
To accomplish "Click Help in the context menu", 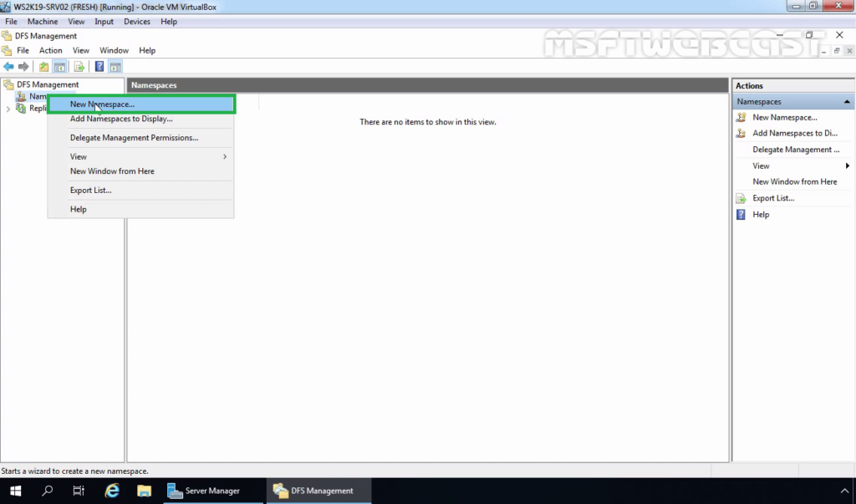I will [x=140, y=209].
